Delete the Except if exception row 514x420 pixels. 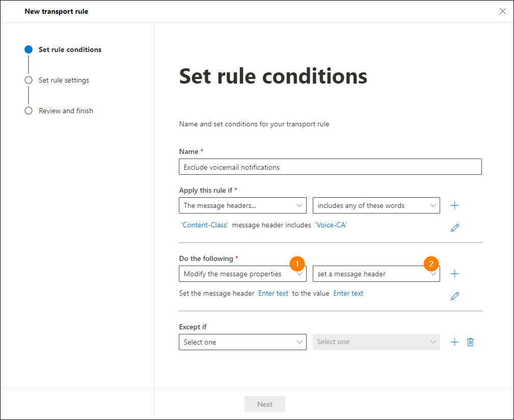pyautogui.click(x=470, y=342)
